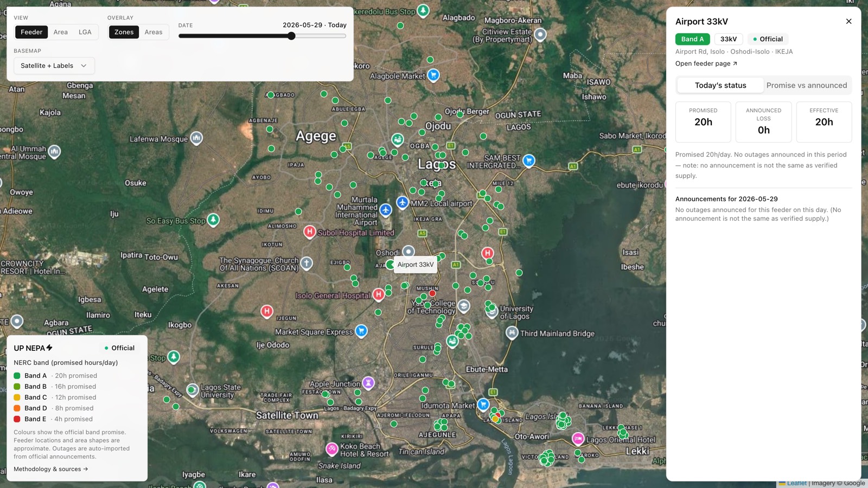Close the Airport 33kV details panel
Screen dimensions: 868x488
[848, 21]
